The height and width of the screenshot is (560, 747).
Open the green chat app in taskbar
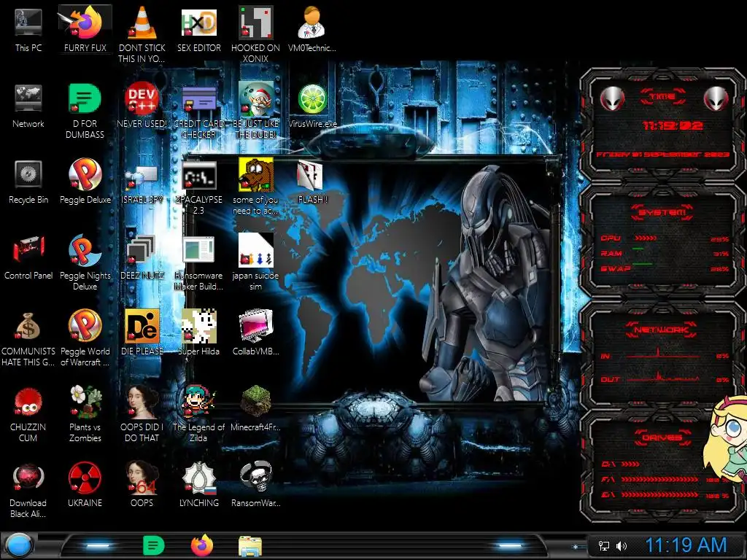coord(153,545)
